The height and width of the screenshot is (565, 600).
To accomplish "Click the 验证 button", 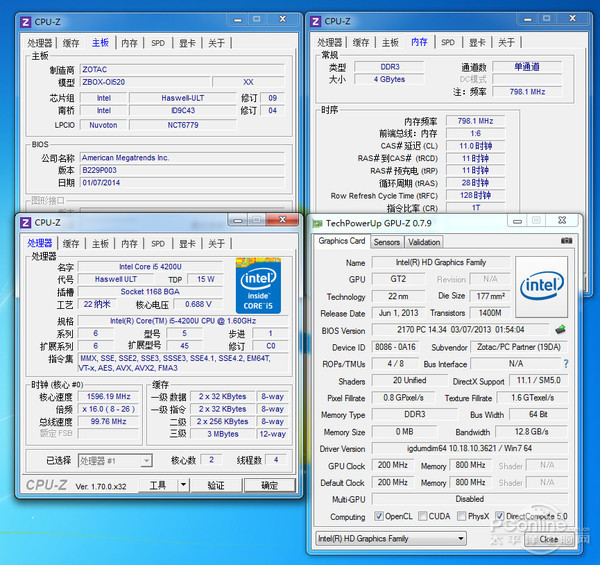I will coord(216,485).
